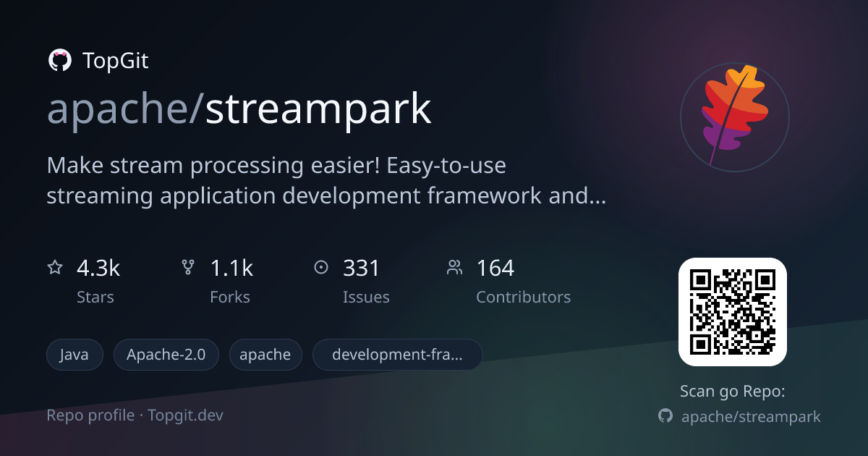Click the contributors people icon beside 164
Screen dimensions: 868x456
coord(454,268)
